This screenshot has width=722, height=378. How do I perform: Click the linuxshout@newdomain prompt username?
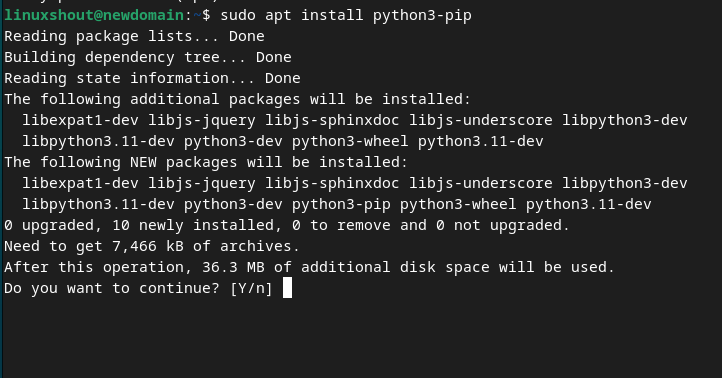point(94,15)
